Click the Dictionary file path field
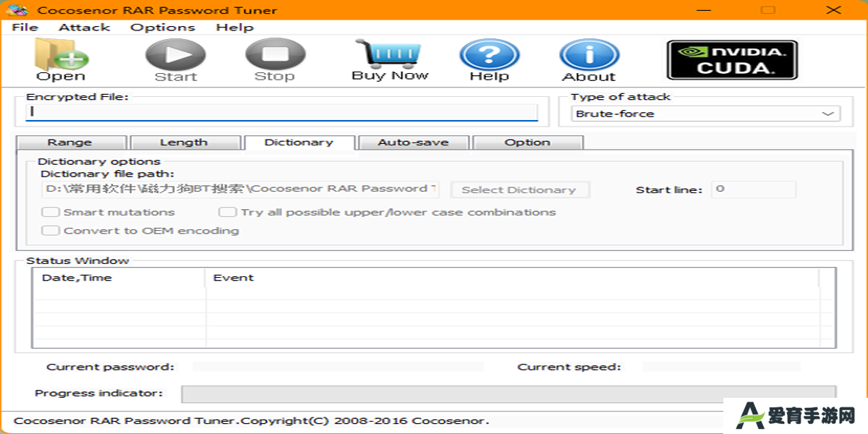 (x=240, y=189)
